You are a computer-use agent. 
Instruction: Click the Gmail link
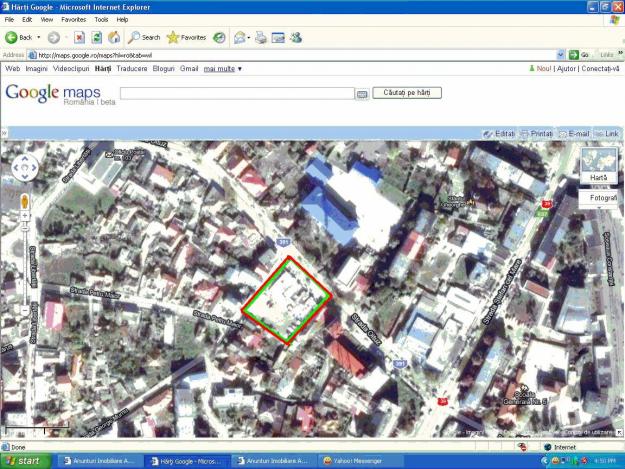click(189, 69)
